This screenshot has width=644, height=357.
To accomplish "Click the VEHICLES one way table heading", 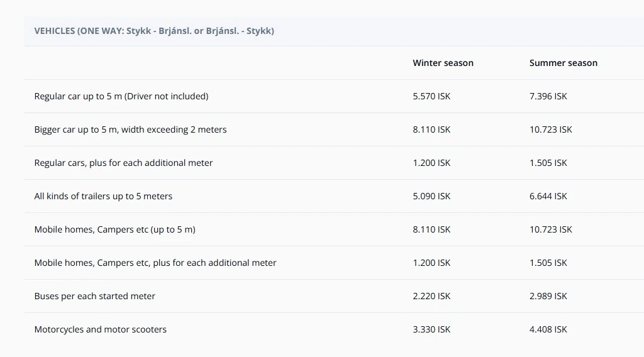I will click(x=154, y=31).
